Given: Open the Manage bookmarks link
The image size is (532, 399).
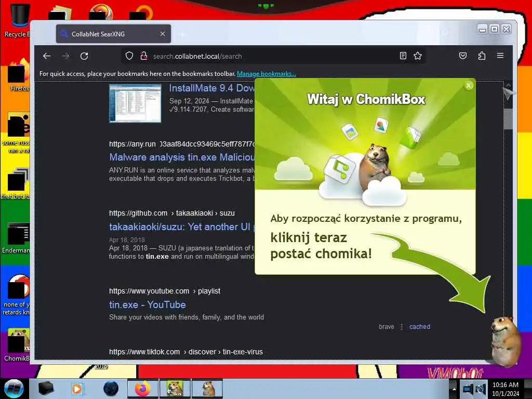Looking at the screenshot, I should tap(267, 74).
